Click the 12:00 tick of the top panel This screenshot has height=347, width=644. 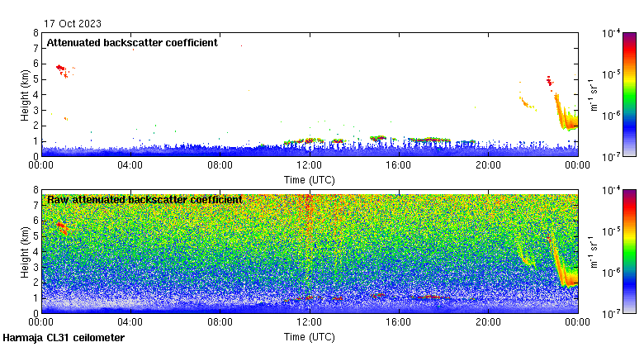pyautogui.click(x=310, y=165)
